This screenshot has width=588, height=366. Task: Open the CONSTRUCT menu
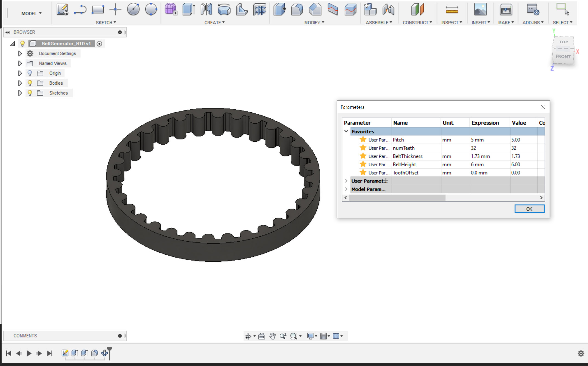[417, 22]
